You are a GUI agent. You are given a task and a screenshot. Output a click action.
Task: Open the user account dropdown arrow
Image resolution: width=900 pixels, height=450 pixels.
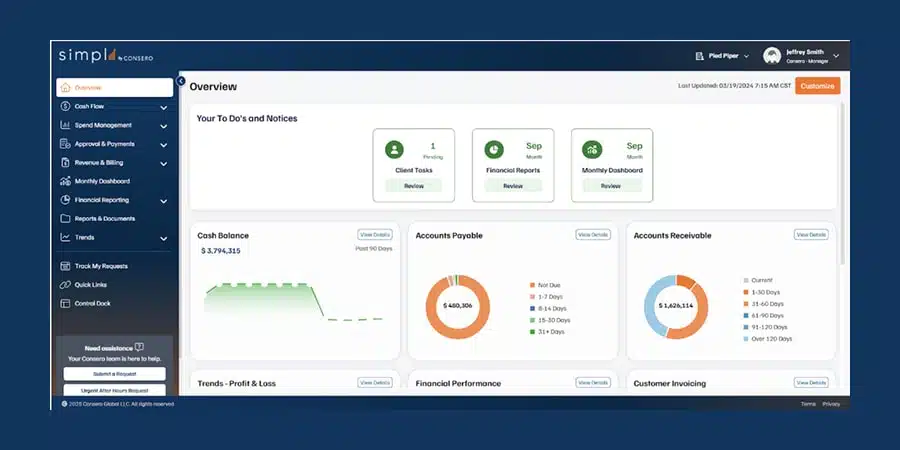836,56
